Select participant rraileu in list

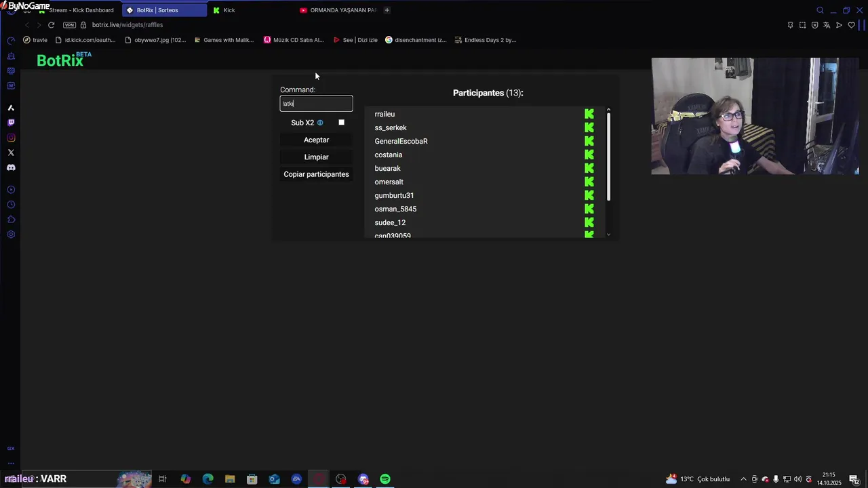point(384,114)
